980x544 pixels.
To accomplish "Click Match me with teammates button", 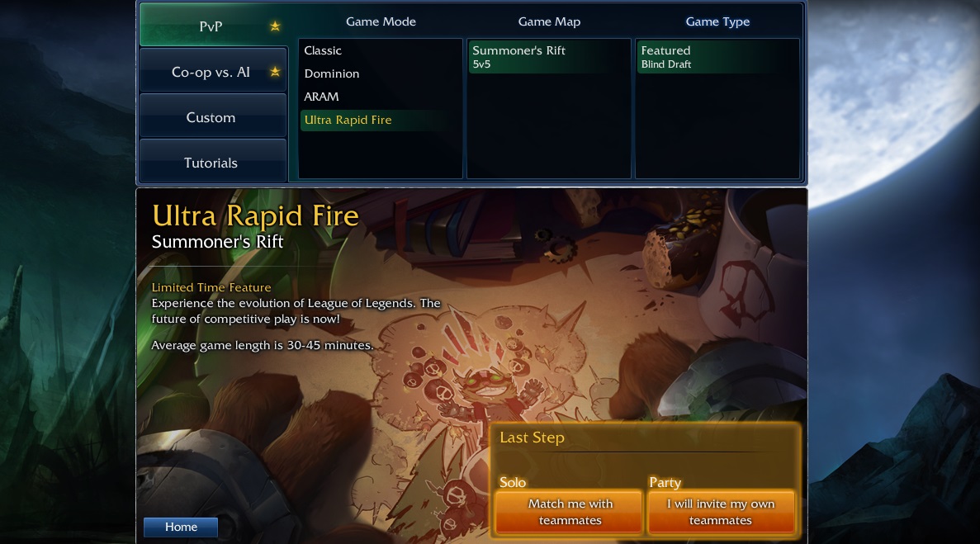I will coord(570,512).
